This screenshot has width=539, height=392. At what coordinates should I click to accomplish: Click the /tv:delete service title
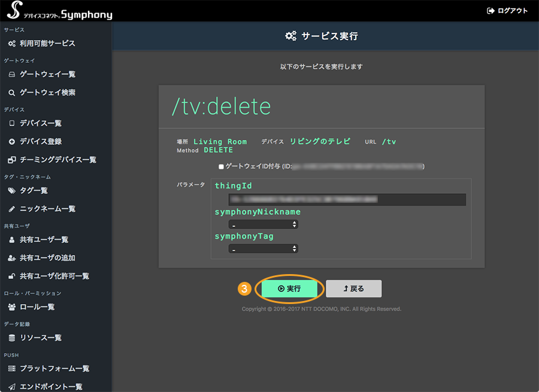[x=222, y=107]
